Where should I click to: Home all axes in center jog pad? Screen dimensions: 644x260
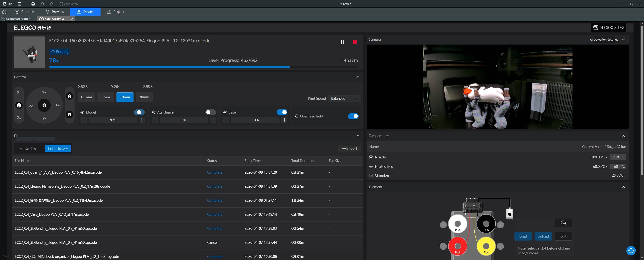(x=44, y=105)
